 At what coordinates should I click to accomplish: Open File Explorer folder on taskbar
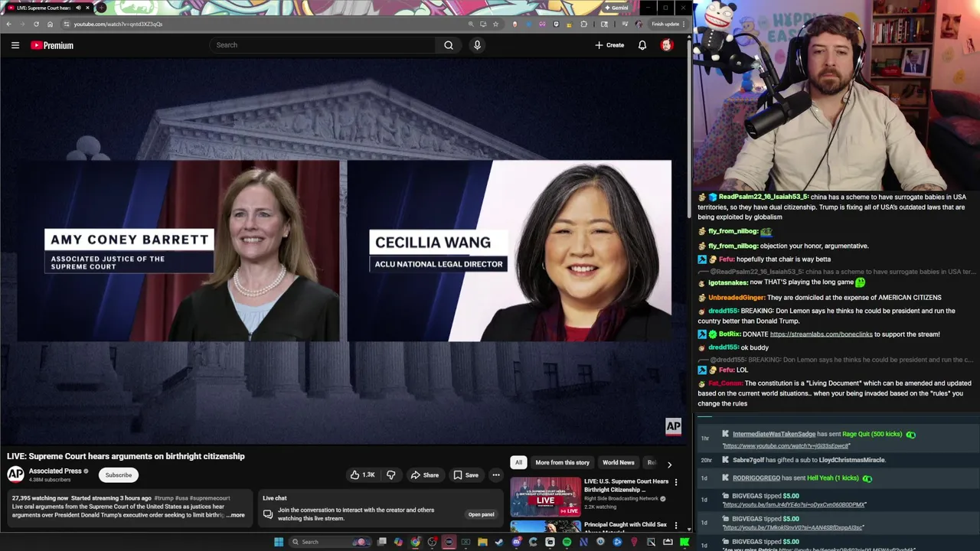[482, 542]
